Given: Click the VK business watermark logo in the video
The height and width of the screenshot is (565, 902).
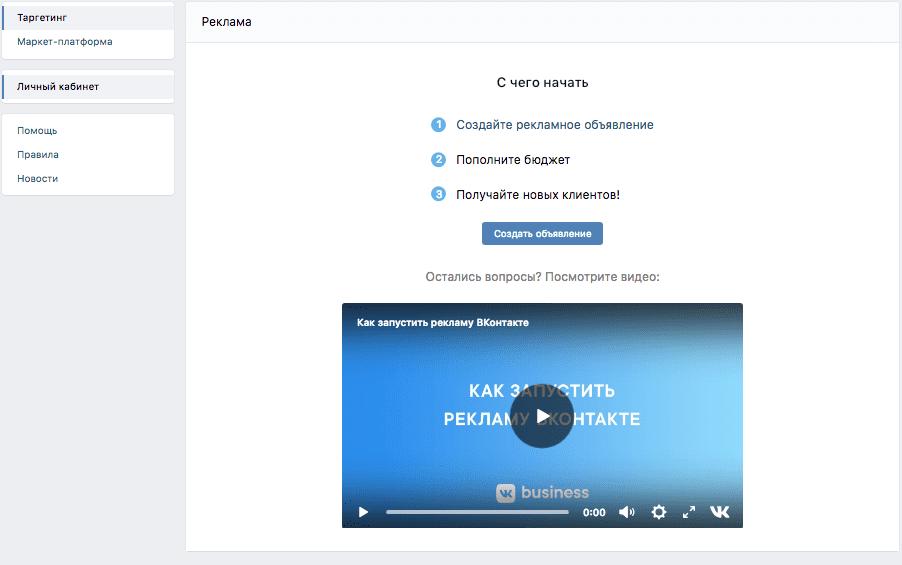Looking at the screenshot, I should [x=543, y=492].
